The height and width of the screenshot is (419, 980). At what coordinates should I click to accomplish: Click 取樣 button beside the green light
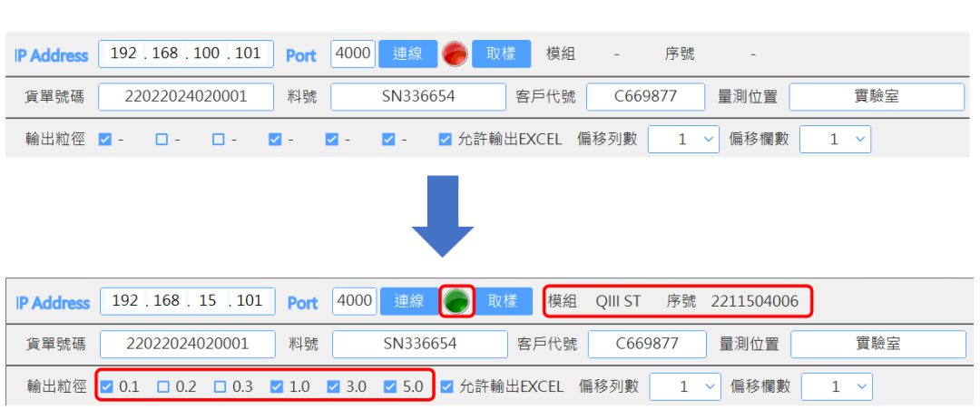pyautogui.click(x=503, y=301)
